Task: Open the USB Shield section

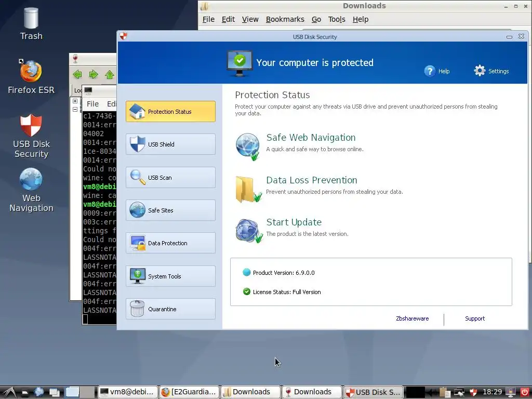Action: [x=170, y=144]
